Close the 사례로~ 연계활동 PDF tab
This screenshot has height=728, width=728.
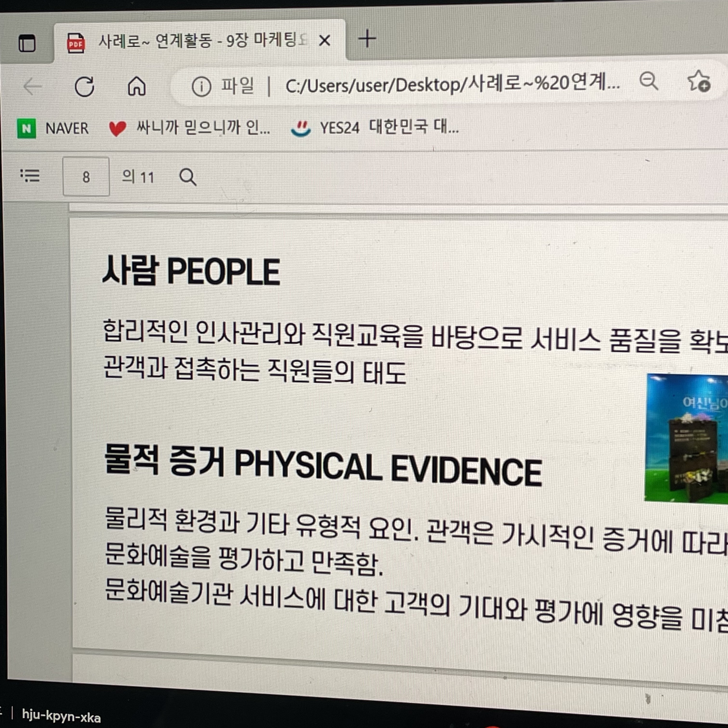325,40
